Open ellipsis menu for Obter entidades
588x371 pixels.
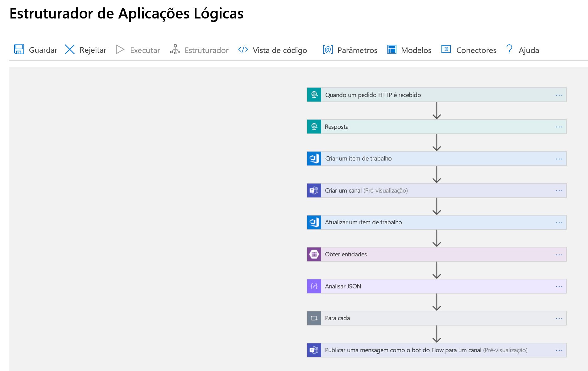click(x=559, y=255)
